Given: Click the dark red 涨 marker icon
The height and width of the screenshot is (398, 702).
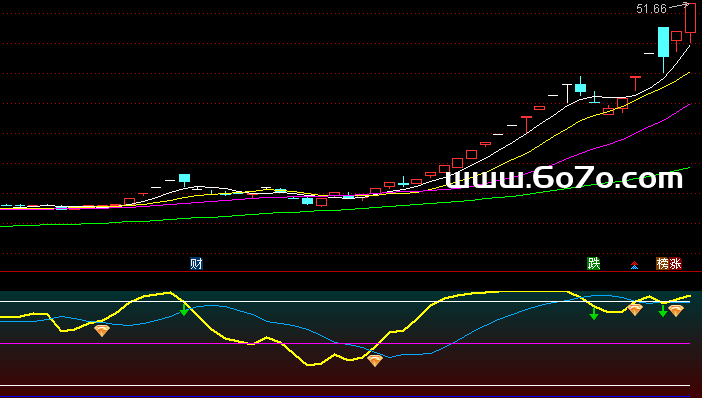Looking at the screenshot, I should (x=675, y=264).
